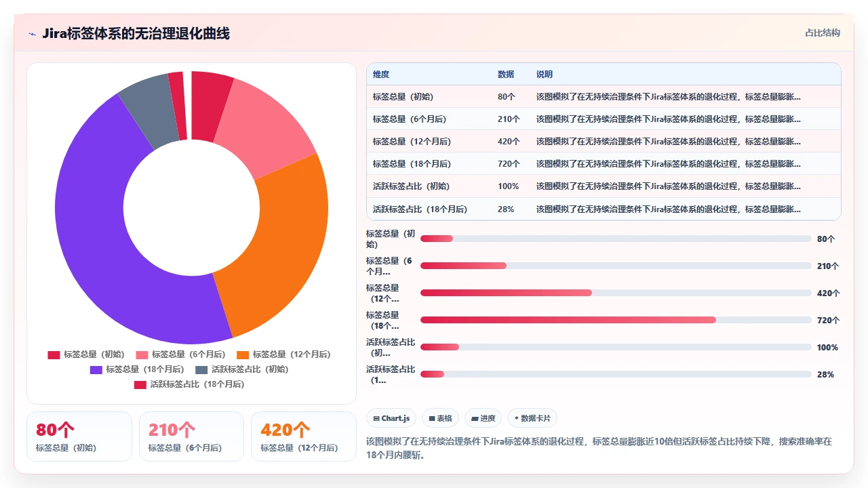Select table row 活跃标签占比（18个月后）
The image size is (868, 488).
604,209
